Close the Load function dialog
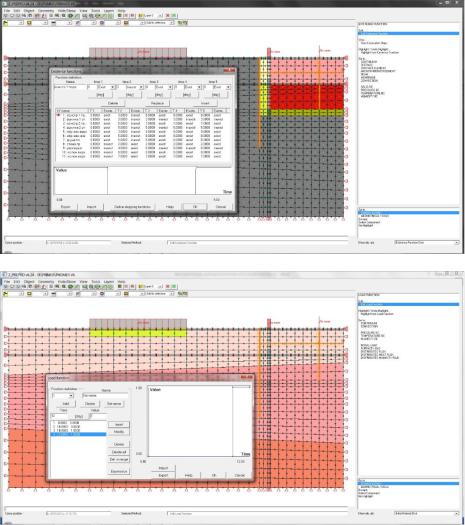This screenshot has width=465, height=525. click(x=247, y=378)
